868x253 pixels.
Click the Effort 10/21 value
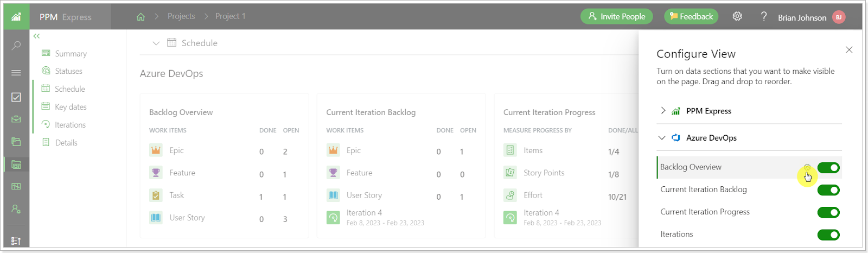click(617, 197)
